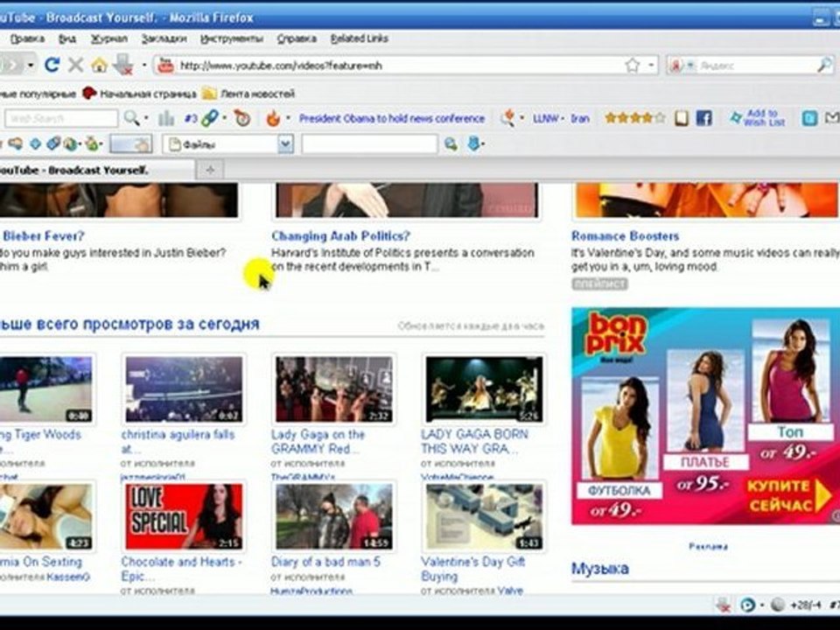The height and width of the screenshot is (630, 840).
Task: Click the flame hot-news icon
Action: [x=273, y=118]
